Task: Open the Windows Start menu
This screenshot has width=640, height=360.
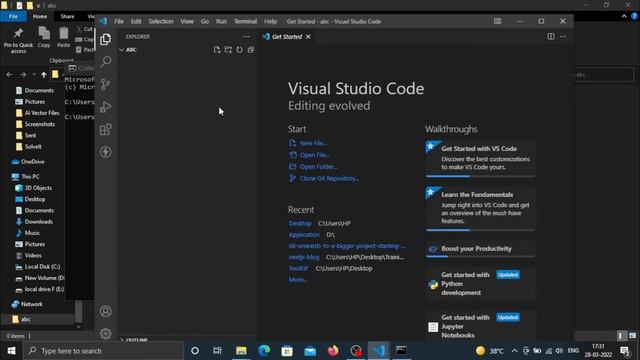Action: click(x=11, y=351)
